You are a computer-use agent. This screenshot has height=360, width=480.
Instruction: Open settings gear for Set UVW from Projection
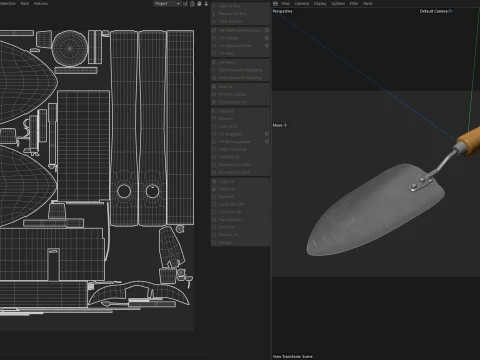tap(267, 30)
